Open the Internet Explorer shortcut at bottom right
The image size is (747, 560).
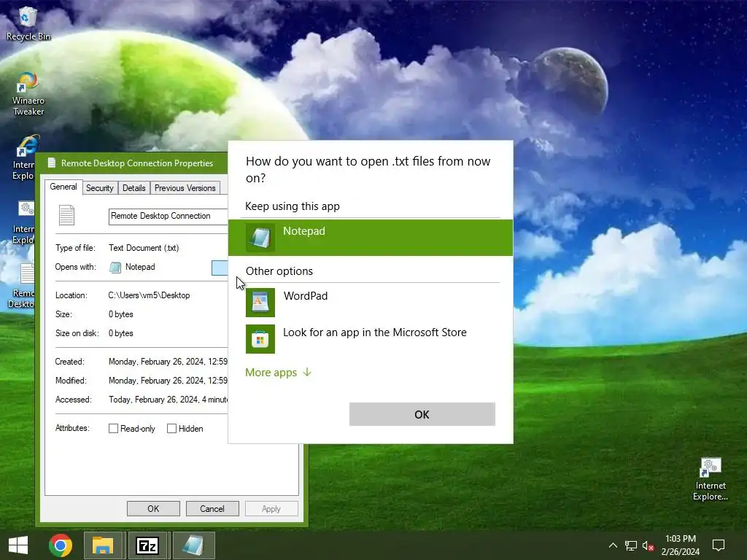711,479
